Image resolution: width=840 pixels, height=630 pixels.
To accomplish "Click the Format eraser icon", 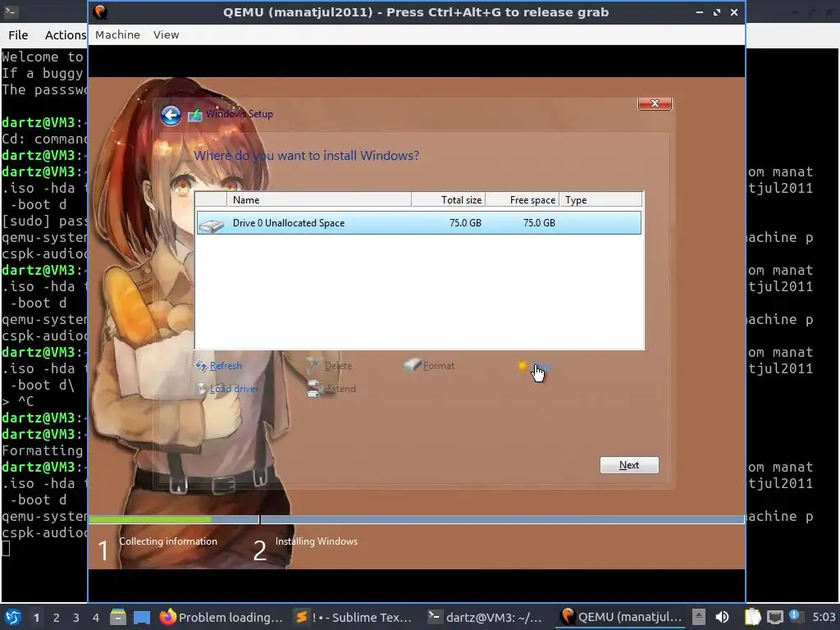I will click(412, 365).
